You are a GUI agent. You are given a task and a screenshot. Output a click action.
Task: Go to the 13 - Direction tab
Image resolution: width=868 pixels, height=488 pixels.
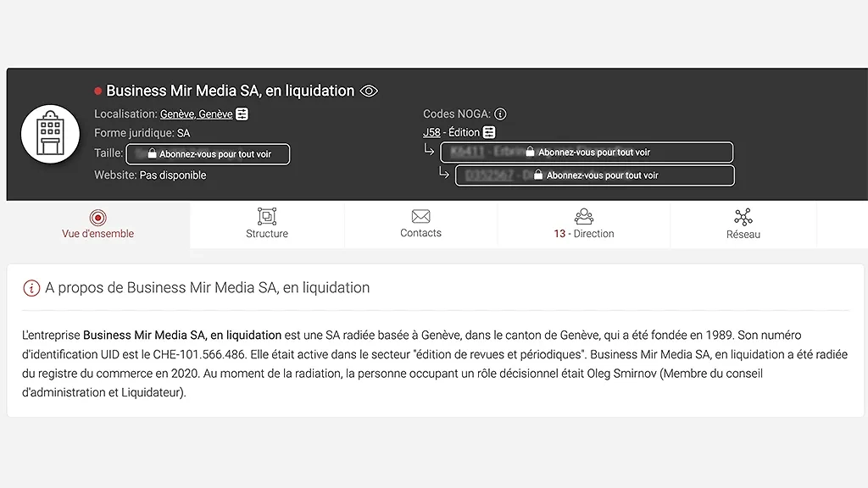(583, 225)
